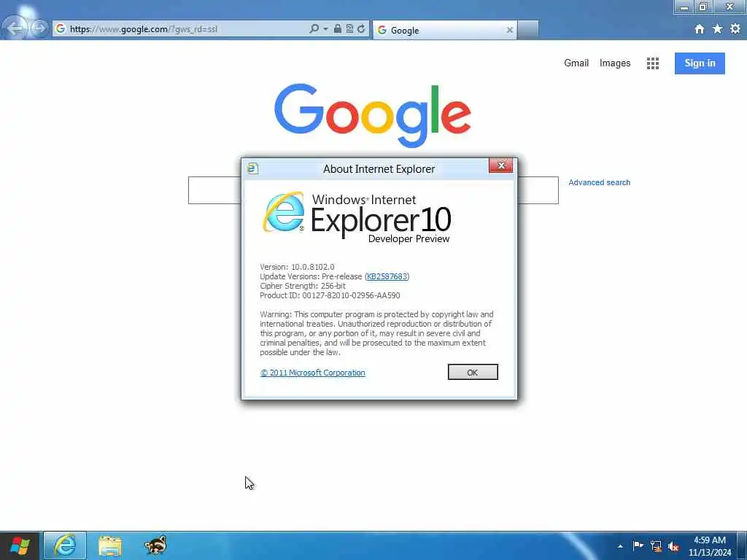Open the KB2587683 update link
The image size is (747, 560).
click(387, 276)
